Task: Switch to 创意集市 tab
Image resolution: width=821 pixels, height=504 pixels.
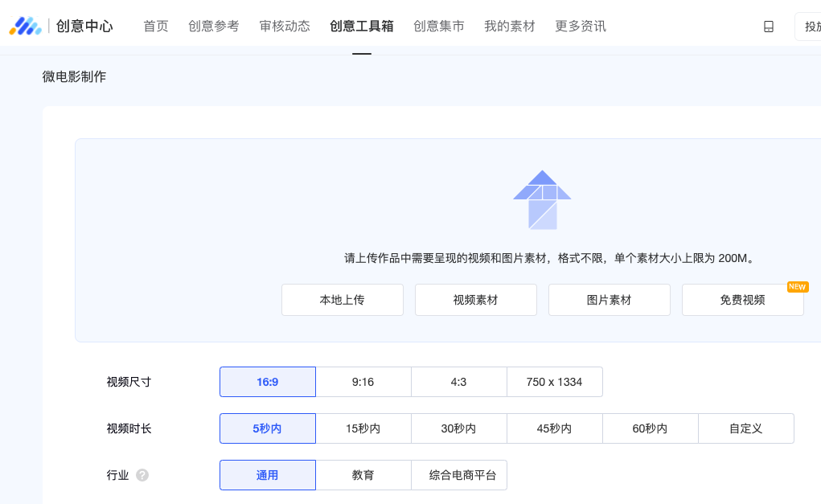Action: click(439, 27)
